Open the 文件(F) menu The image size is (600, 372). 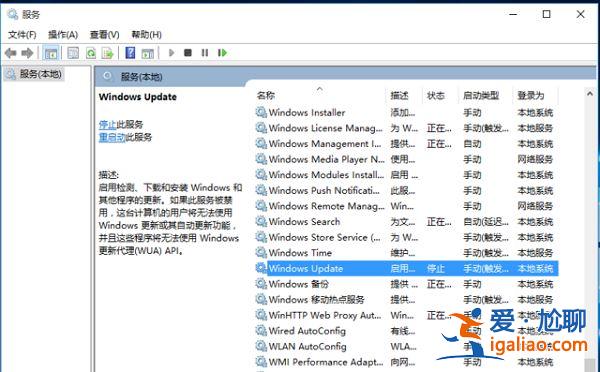point(22,35)
